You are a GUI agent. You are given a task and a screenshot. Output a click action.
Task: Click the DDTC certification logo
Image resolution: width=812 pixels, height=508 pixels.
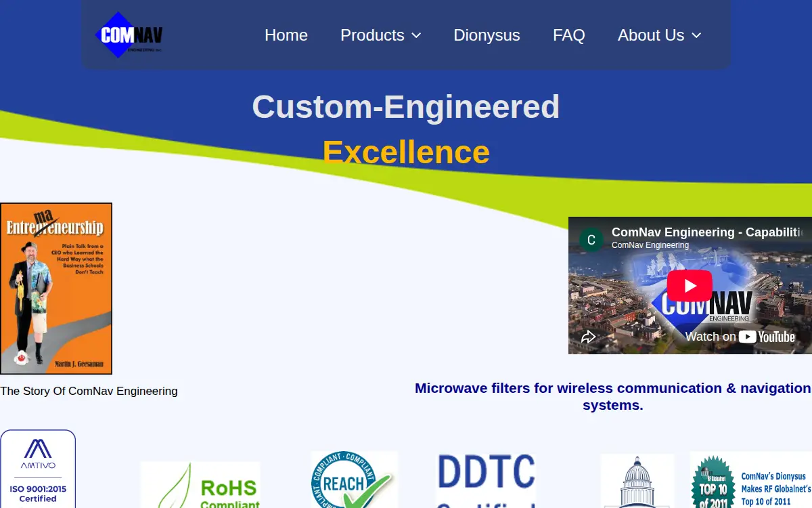point(486,480)
